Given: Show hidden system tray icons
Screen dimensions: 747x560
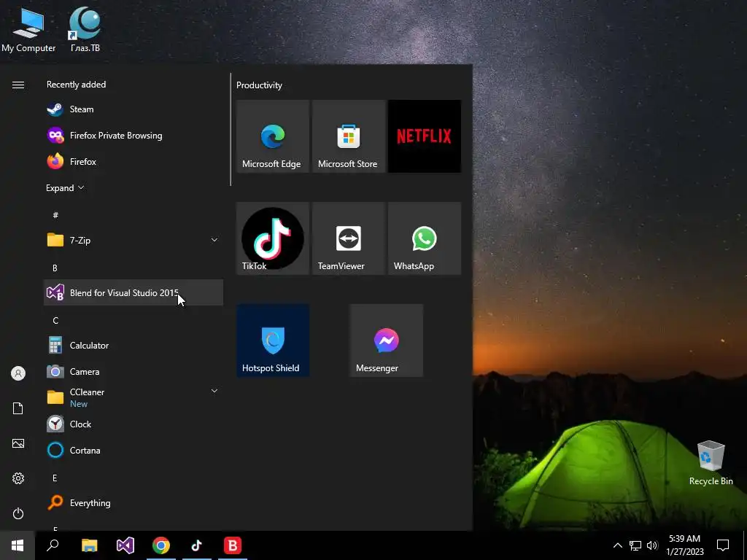Looking at the screenshot, I should pos(617,545).
